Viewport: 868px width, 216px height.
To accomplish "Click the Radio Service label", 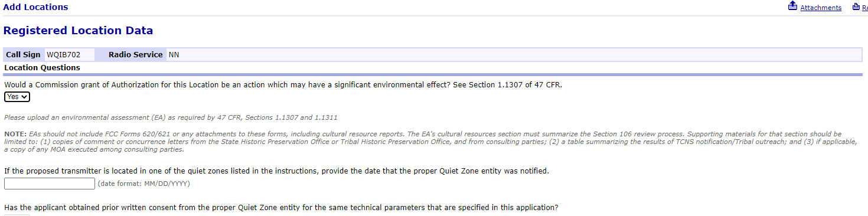I will pos(135,55).
